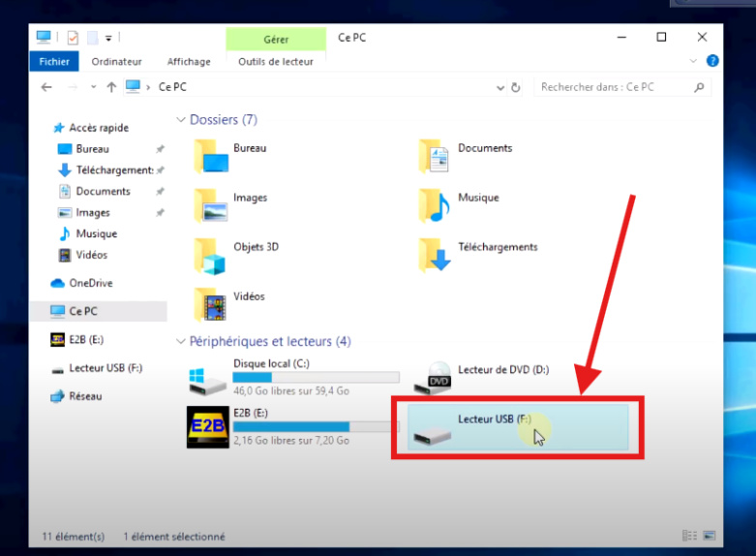
Task: Click the pin icon beside sidebar Images
Action: [x=160, y=213]
